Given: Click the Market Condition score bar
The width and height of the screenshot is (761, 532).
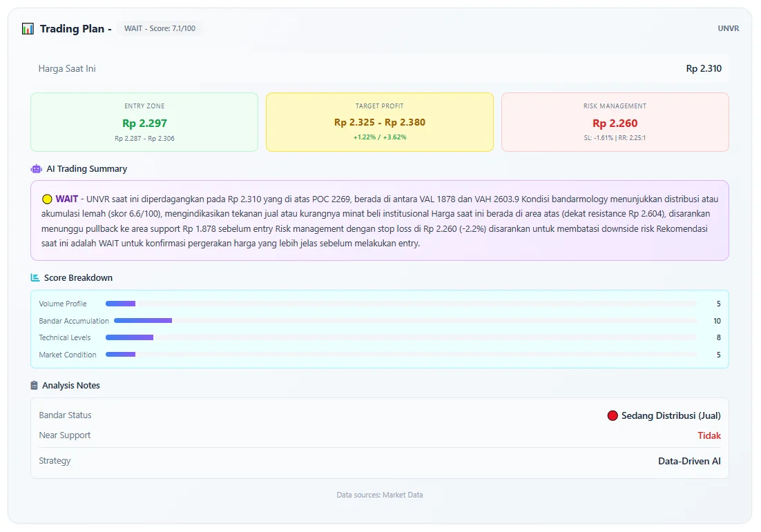Looking at the screenshot, I should coord(401,355).
